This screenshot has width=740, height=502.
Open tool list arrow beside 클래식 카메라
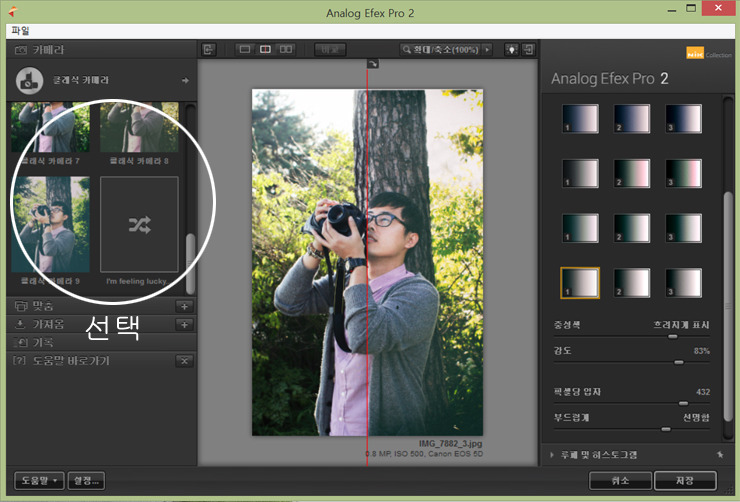pyautogui.click(x=185, y=81)
